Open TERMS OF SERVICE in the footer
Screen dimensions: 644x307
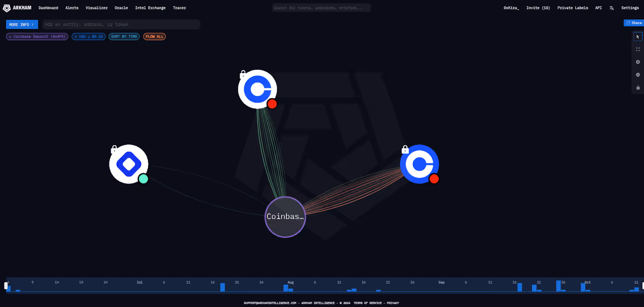(x=367, y=303)
